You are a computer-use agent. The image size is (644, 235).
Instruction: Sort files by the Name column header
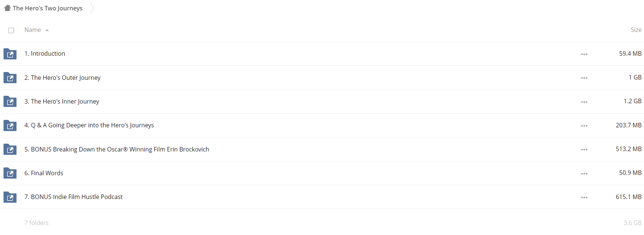click(x=33, y=30)
